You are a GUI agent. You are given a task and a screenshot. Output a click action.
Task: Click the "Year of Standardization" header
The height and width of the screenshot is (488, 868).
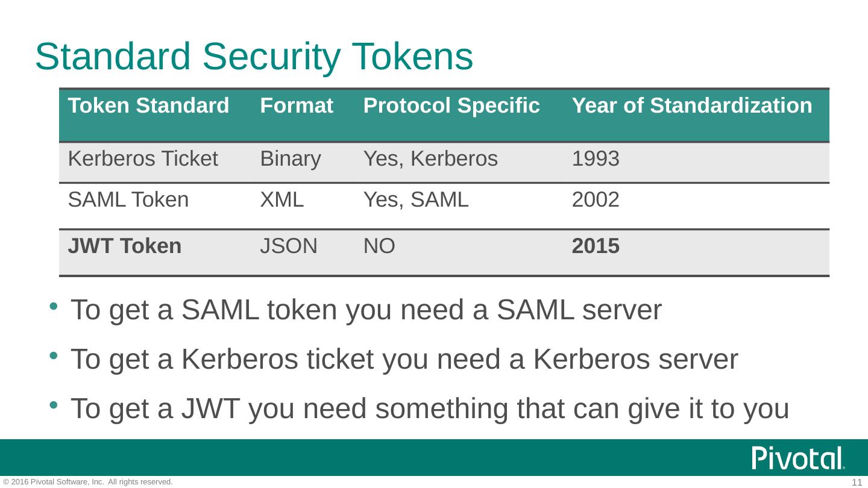[691, 106]
